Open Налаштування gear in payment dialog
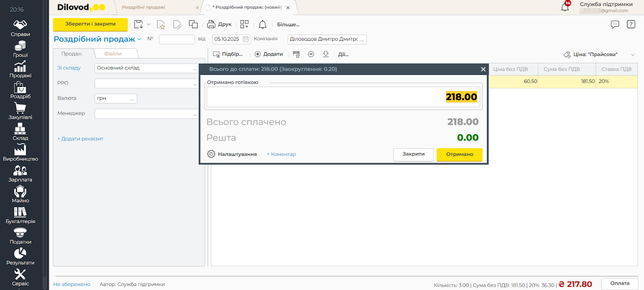 [211, 154]
